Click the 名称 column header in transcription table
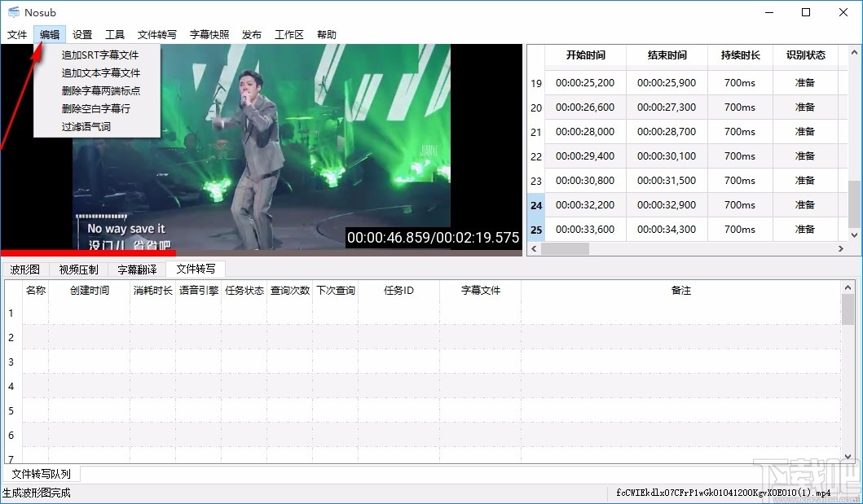 (x=36, y=290)
